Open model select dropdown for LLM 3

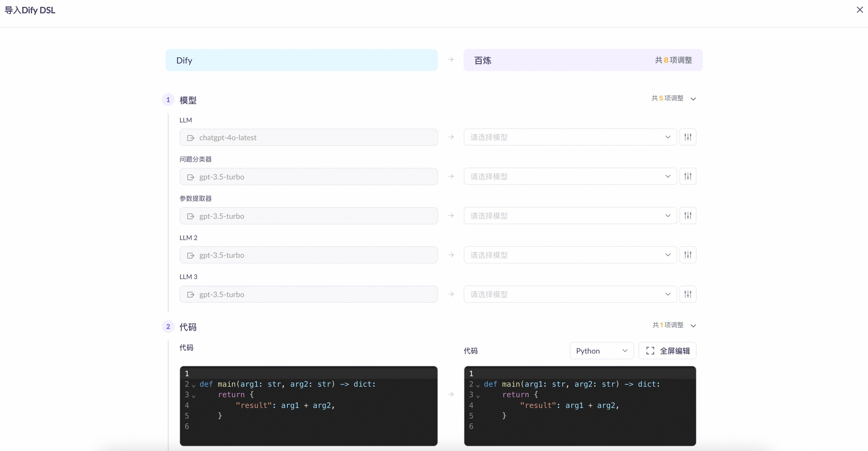(x=570, y=294)
